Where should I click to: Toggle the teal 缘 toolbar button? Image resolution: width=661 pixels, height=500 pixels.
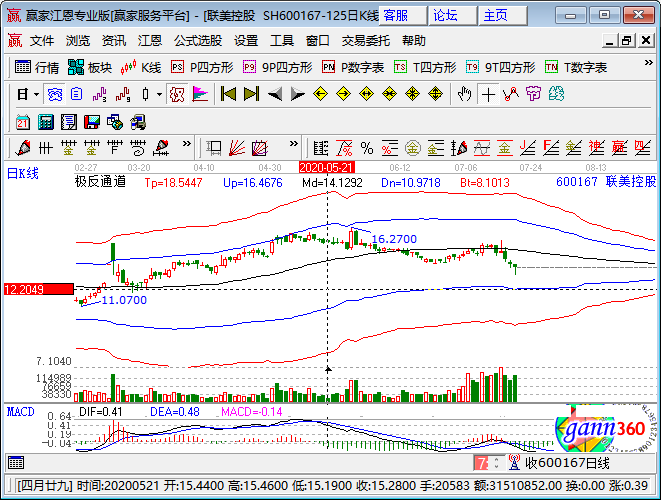556,94
